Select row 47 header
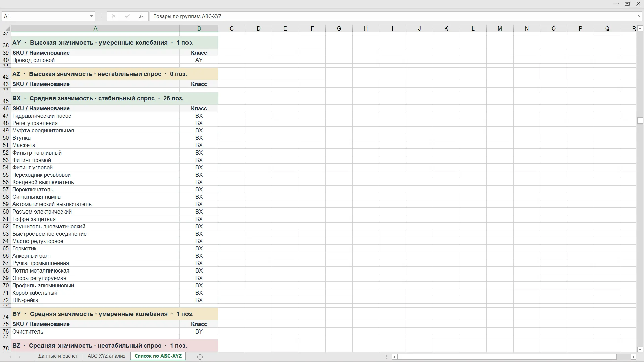This screenshot has width=644, height=362. pos(6,116)
